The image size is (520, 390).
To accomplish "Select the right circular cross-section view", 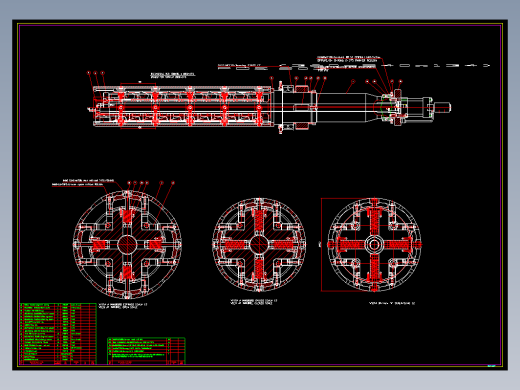I will pyautogui.click(x=374, y=245).
